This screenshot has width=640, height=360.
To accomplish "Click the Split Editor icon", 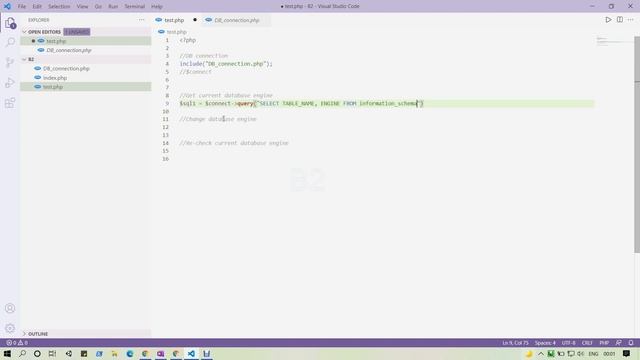I will coord(620,20).
